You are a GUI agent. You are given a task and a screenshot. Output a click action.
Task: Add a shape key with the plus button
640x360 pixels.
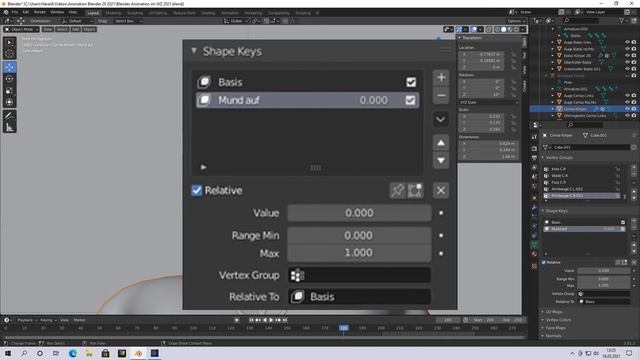coord(441,78)
